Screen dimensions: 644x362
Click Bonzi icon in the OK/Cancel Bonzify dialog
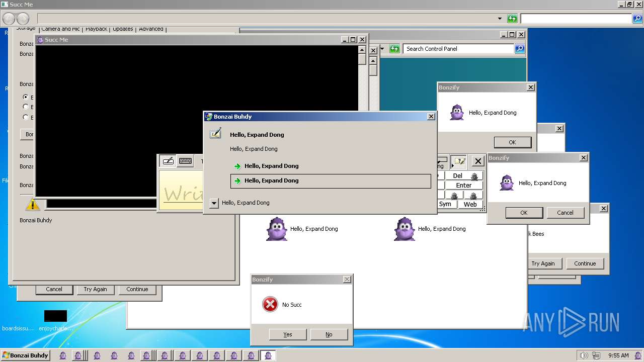(x=507, y=183)
